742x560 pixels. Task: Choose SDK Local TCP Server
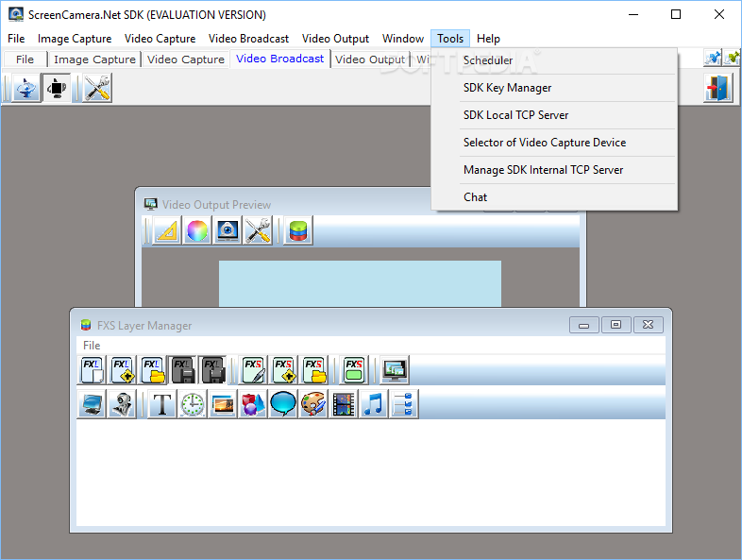554,115
